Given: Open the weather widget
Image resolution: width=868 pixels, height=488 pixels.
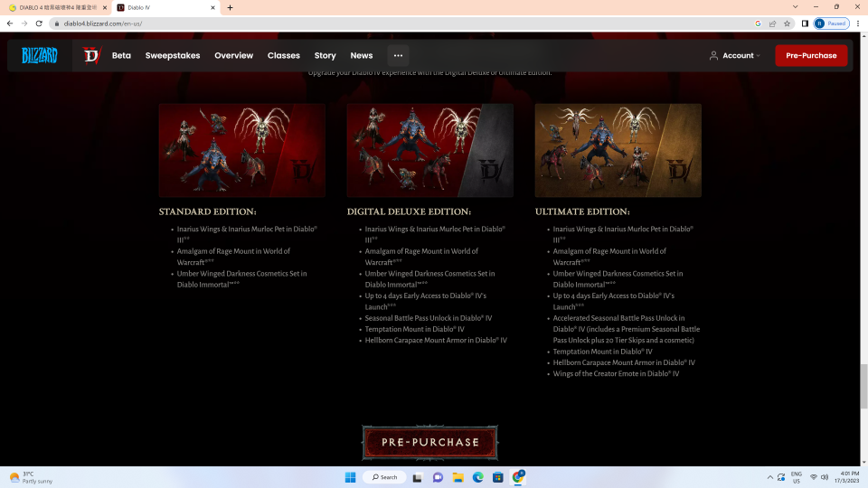Looking at the screenshot, I should (31, 477).
